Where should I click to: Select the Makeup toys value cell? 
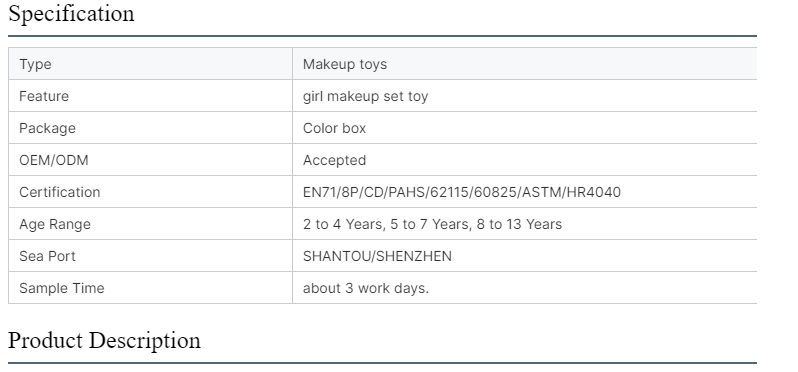coord(525,64)
